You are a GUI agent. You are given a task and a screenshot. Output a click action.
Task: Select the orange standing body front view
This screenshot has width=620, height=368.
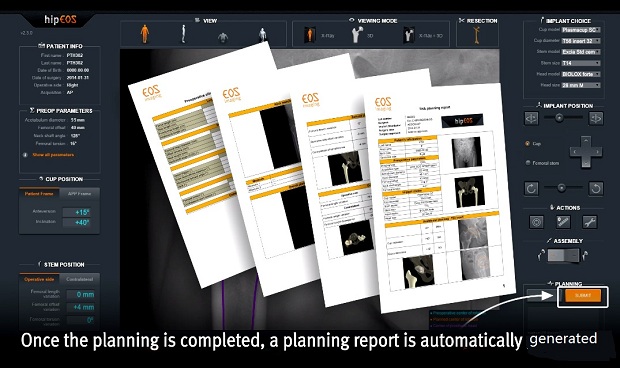pyautogui.click(x=145, y=34)
